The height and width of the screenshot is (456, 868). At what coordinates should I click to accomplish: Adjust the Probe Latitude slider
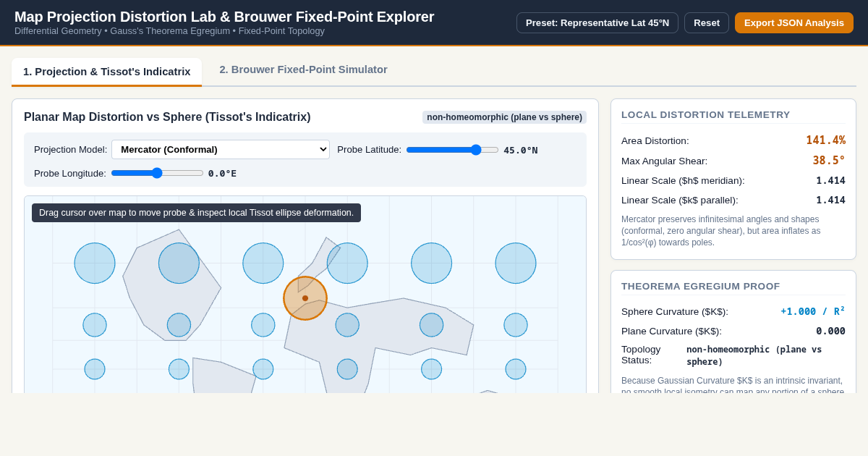452,150
